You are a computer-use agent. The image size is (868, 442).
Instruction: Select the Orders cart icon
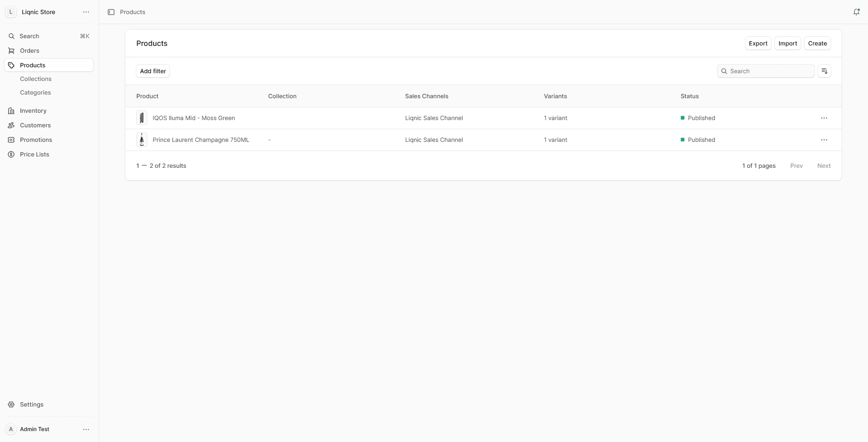[x=11, y=50]
